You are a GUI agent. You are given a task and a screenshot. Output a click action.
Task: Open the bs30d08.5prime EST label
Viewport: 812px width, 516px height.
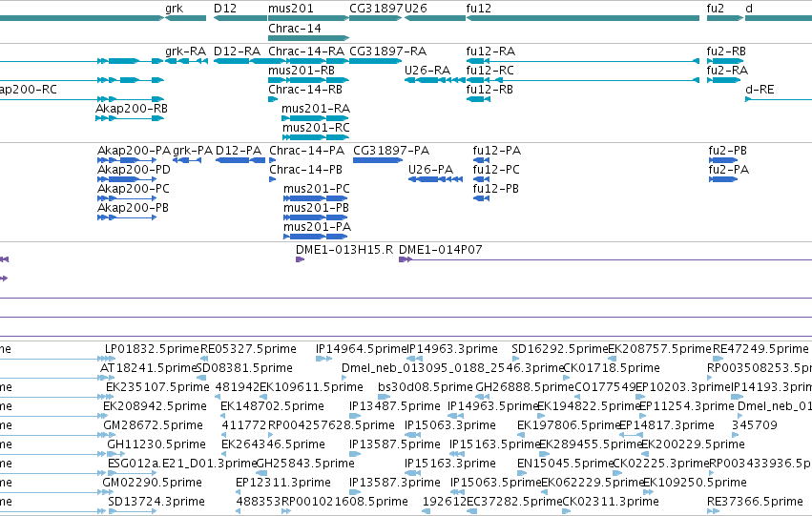tap(426, 387)
